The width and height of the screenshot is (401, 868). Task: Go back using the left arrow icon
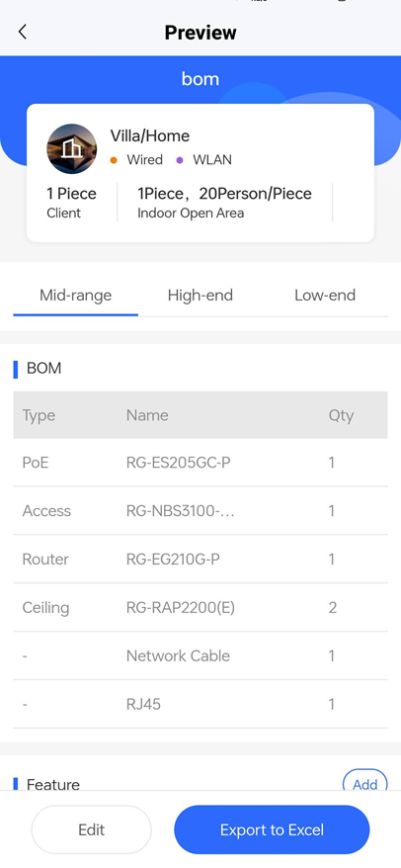pyautogui.click(x=22, y=32)
